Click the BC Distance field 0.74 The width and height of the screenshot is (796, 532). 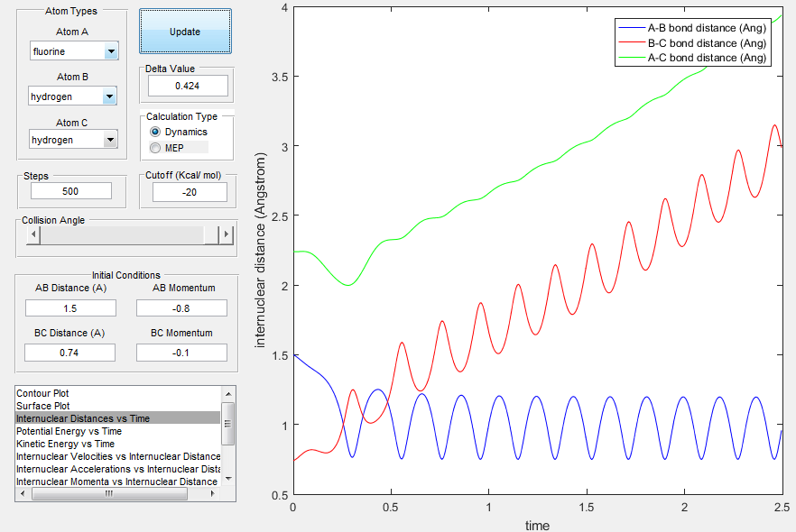[x=70, y=353]
